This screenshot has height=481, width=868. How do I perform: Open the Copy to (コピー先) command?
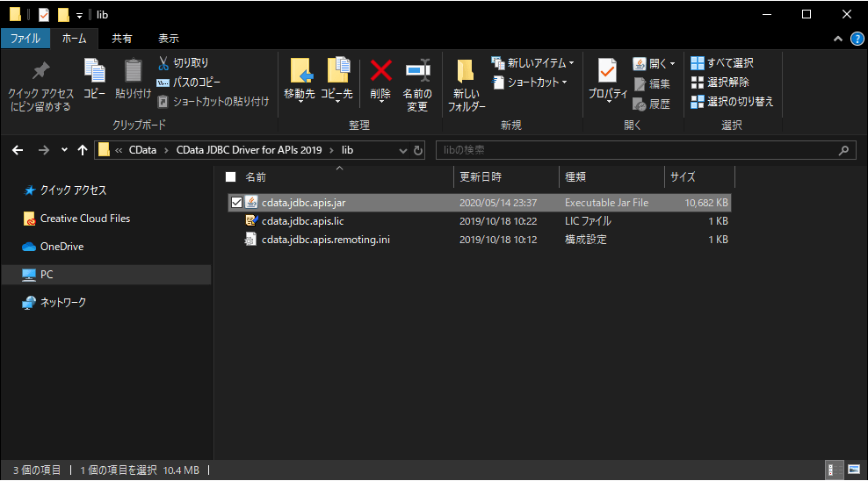[336, 80]
